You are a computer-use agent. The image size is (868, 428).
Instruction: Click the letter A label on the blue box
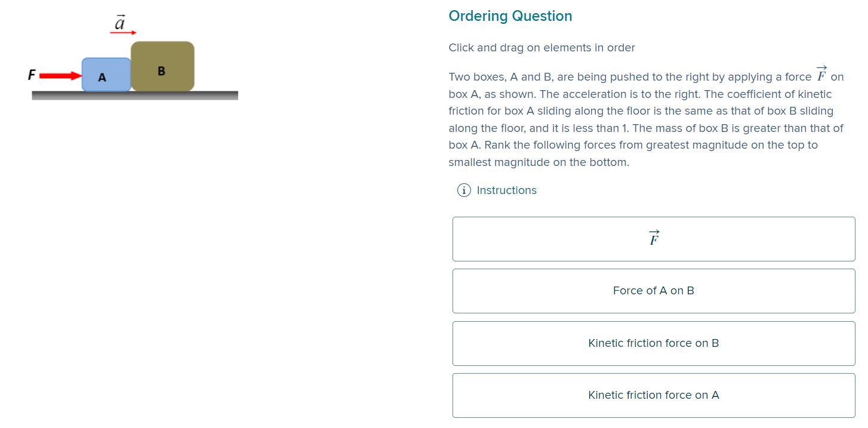click(101, 76)
